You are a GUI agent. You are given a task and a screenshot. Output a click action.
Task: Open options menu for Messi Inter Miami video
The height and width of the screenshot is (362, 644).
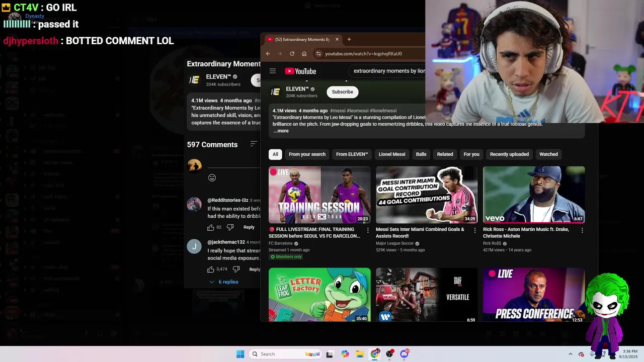pyautogui.click(x=474, y=230)
